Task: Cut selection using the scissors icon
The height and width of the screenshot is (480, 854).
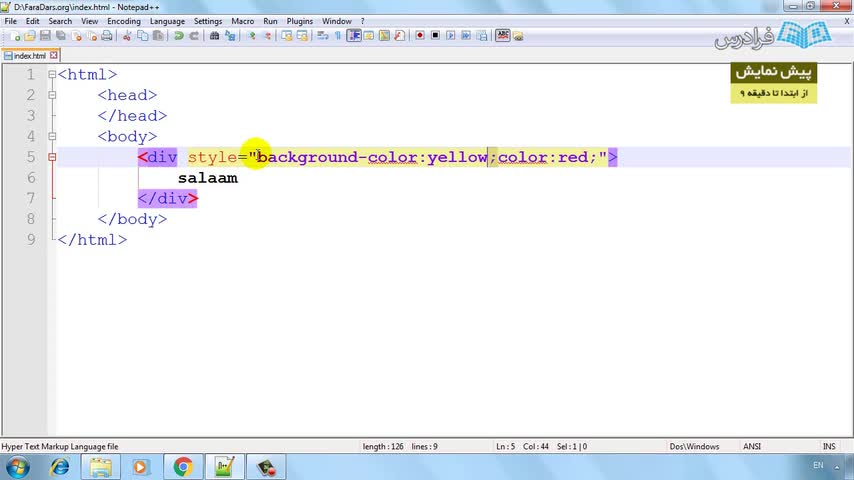Action: tap(127, 36)
